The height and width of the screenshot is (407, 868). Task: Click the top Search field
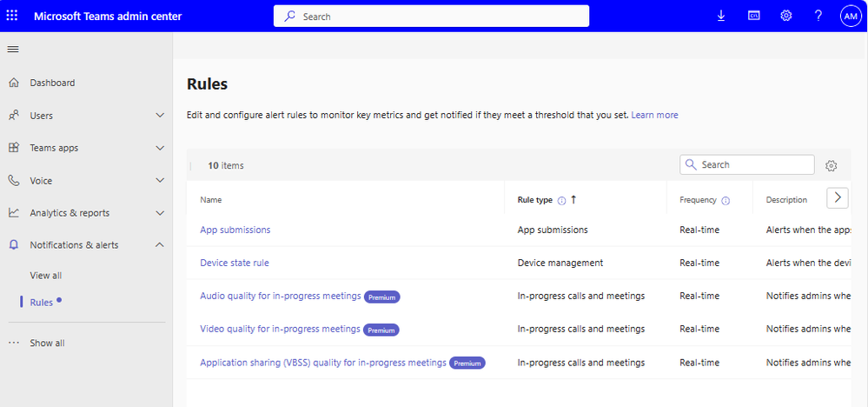click(431, 17)
